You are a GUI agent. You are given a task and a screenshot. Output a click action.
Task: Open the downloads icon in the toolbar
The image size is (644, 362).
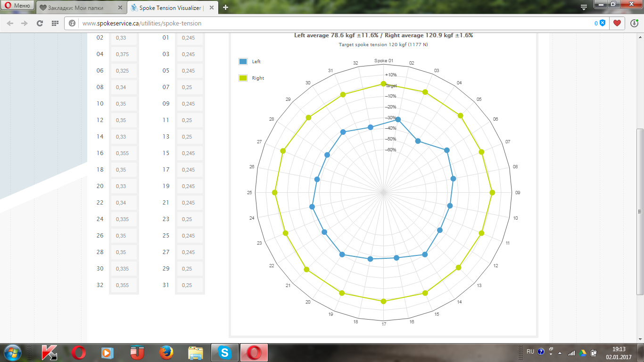[x=634, y=23]
